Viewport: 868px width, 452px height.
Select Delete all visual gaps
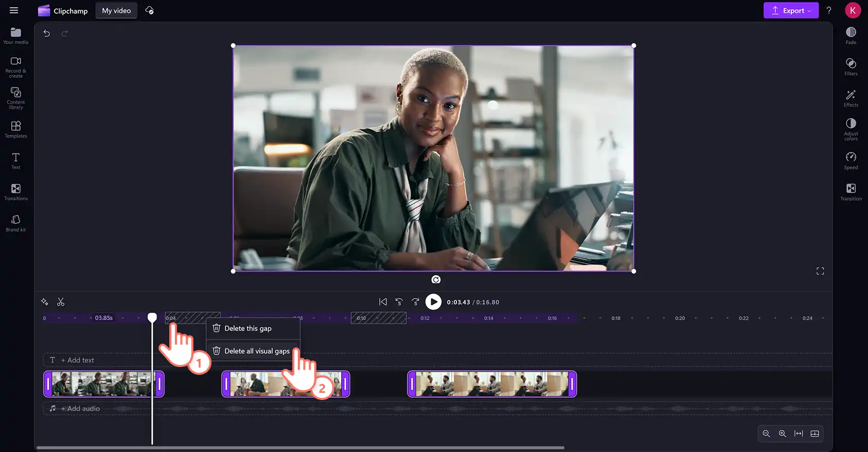(x=253, y=351)
